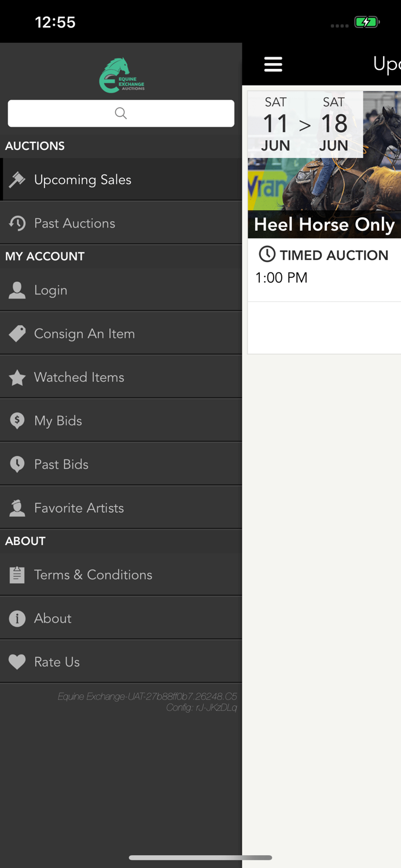The image size is (401, 868).
Task: Select the star icon beside Watched Items
Action: 17,377
